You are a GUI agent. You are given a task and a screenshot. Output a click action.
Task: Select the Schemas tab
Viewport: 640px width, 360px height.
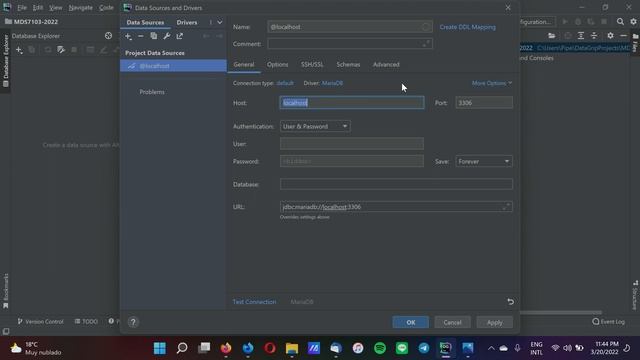point(348,64)
